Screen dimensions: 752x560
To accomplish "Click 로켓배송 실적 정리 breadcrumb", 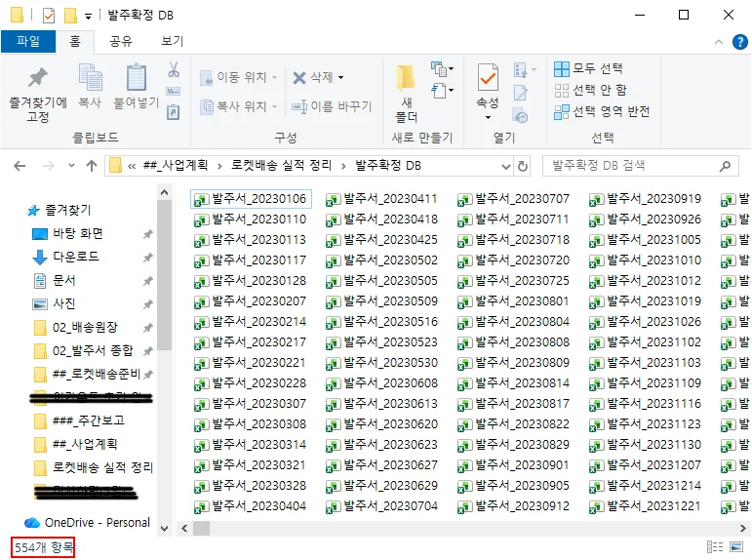I will tap(281, 166).
